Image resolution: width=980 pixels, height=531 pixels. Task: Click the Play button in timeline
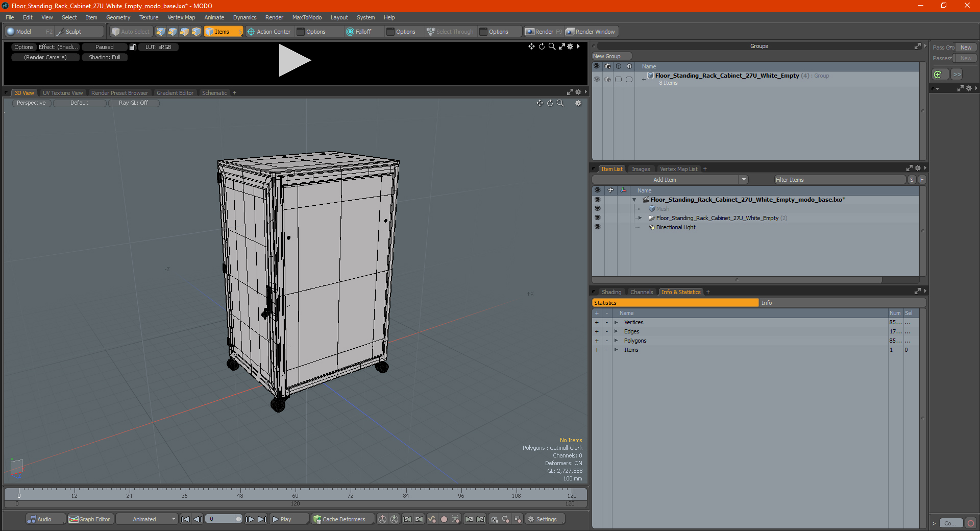[x=288, y=519]
